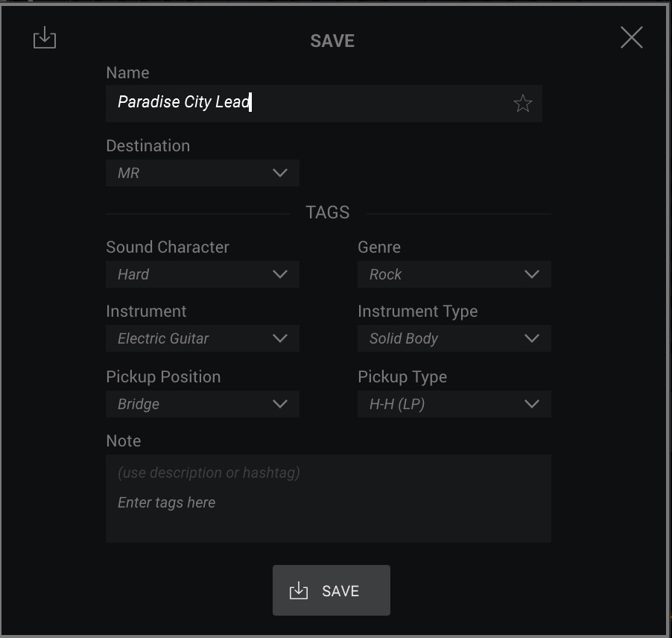Click the SAVE button at bottom
Screen dimensions: 672x638
coord(332,590)
